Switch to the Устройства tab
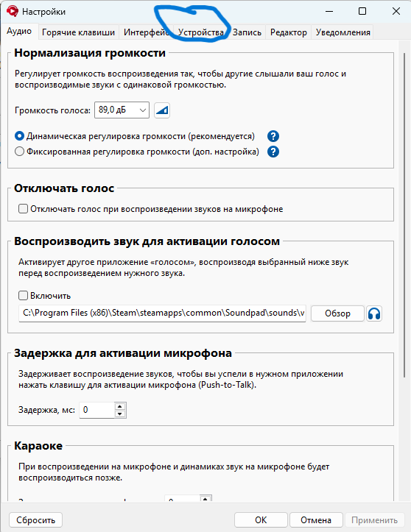The image size is (411, 532). [x=201, y=32]
